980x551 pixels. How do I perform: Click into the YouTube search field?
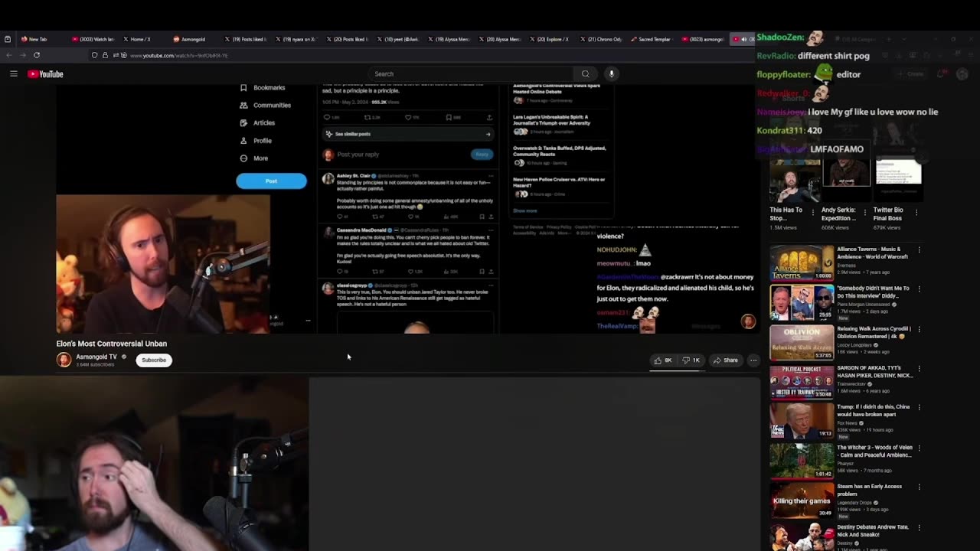[471, 74]
